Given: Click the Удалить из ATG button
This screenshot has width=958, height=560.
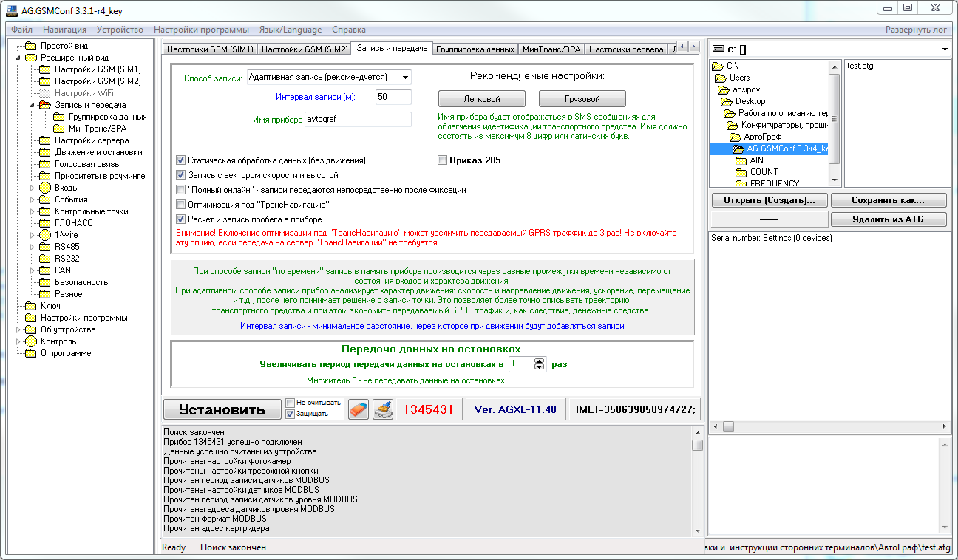Looking at the screenshot, I should [x=889, y=219].
